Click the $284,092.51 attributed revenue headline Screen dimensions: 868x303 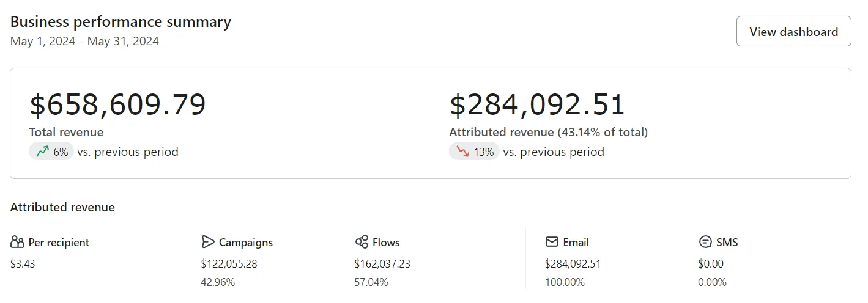click(537, 105)
